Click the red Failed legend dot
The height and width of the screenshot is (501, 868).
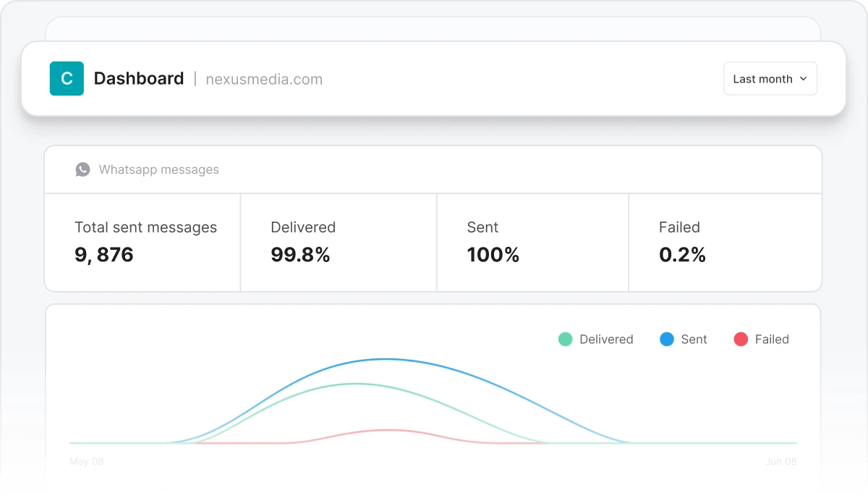[x=741, y=339]
